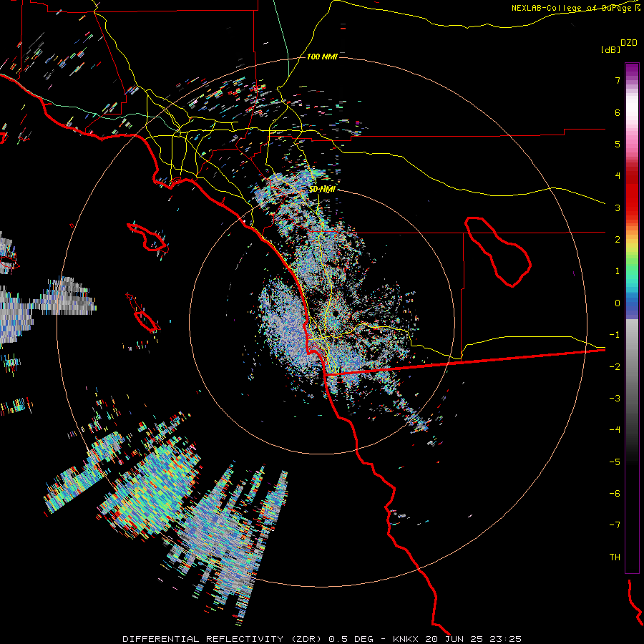Select the DZD product label above the color scale
The image size is (644, 644).
coord(629,43)
